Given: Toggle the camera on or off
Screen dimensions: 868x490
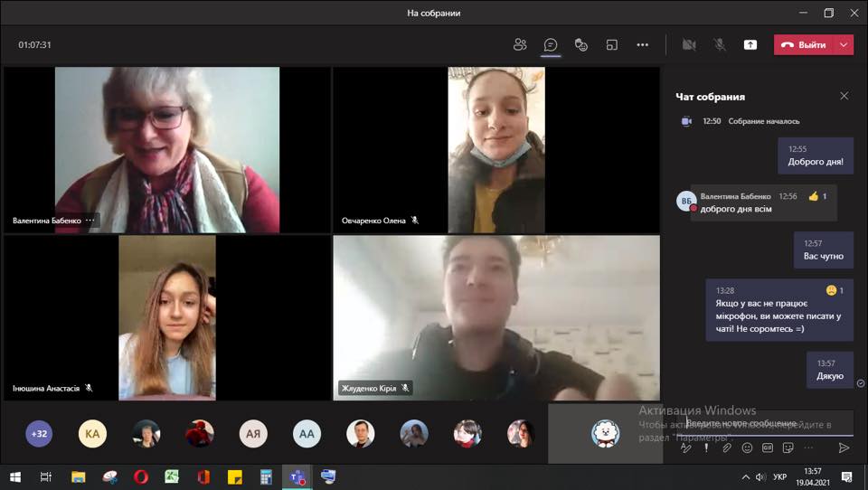Looking at the screenshot, I should point(689,45).
